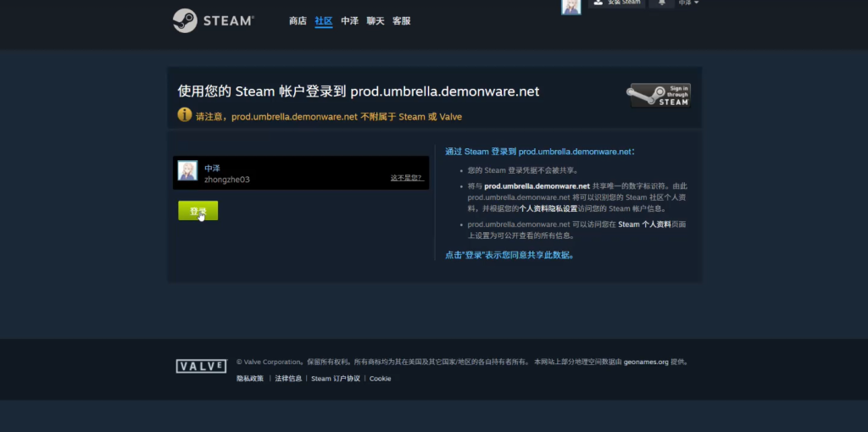Open the Steam 订户协议 subscriber agreement link
Viewport: 868px width, 432px height.
[336, 379]
